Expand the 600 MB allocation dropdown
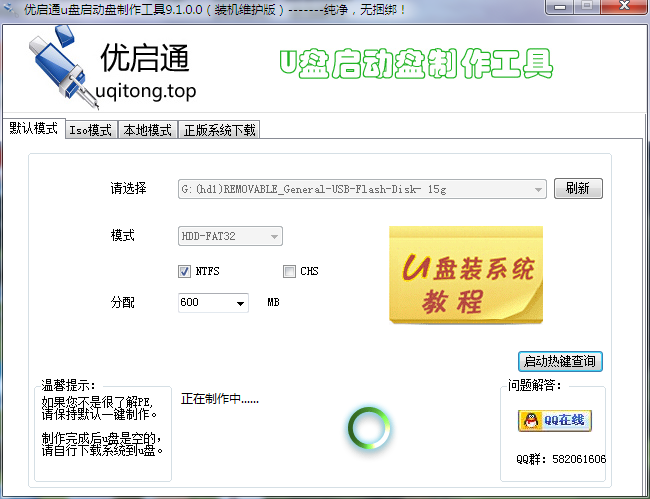Viewport: 650px width, 499px height. pyautogui.click(x=241, y=303)
